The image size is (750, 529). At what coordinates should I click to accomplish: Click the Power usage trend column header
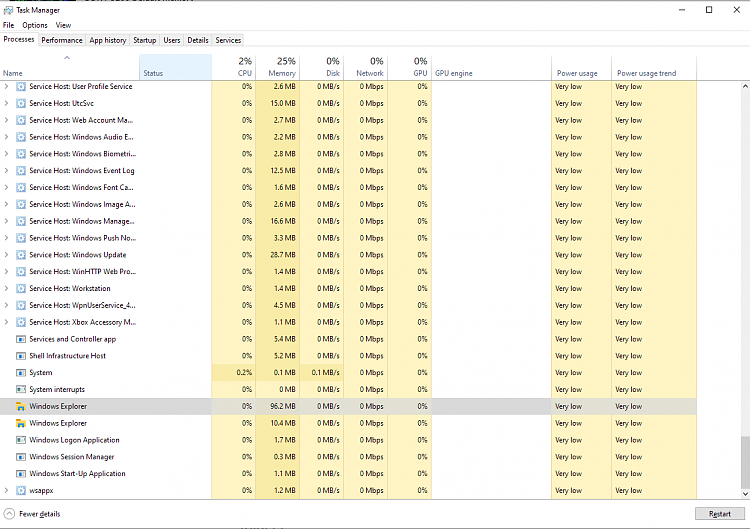pyautogui.click(x=654, y=67)
